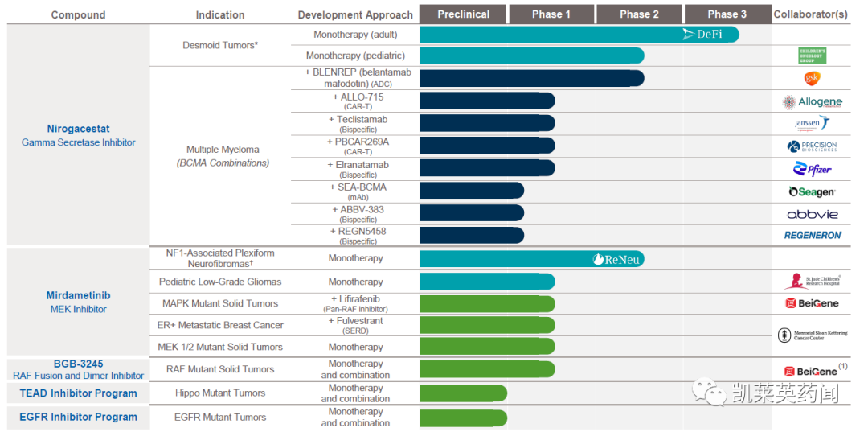Click the Pediatric Low-Grade Gliomas progress bar

coord(487,282)
